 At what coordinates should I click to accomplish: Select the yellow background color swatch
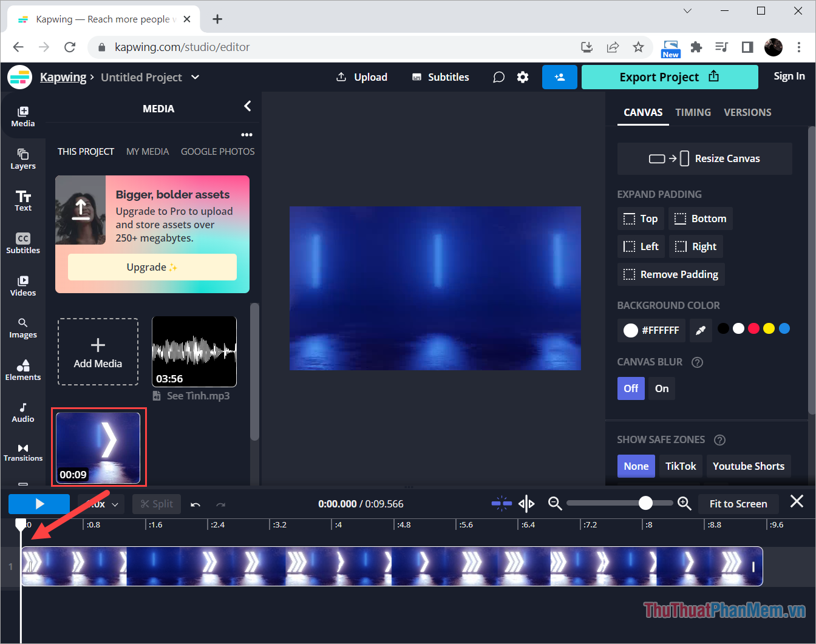coord(769,328)
